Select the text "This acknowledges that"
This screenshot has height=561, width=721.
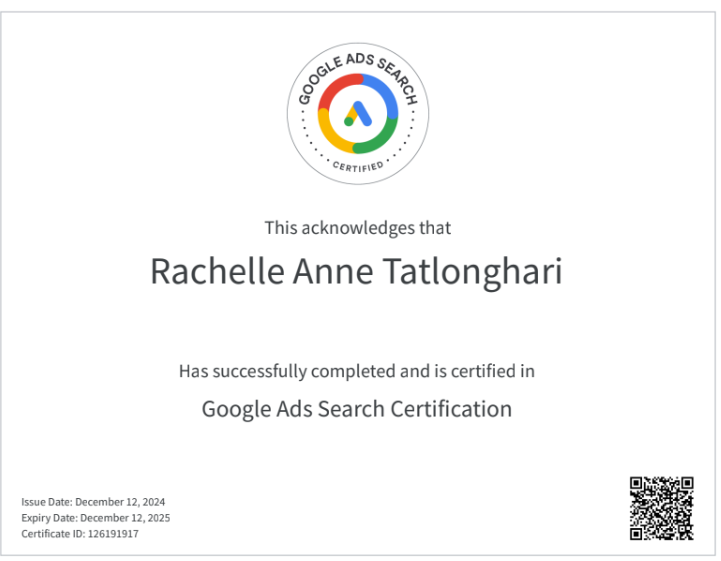click(x=358, y=228)
